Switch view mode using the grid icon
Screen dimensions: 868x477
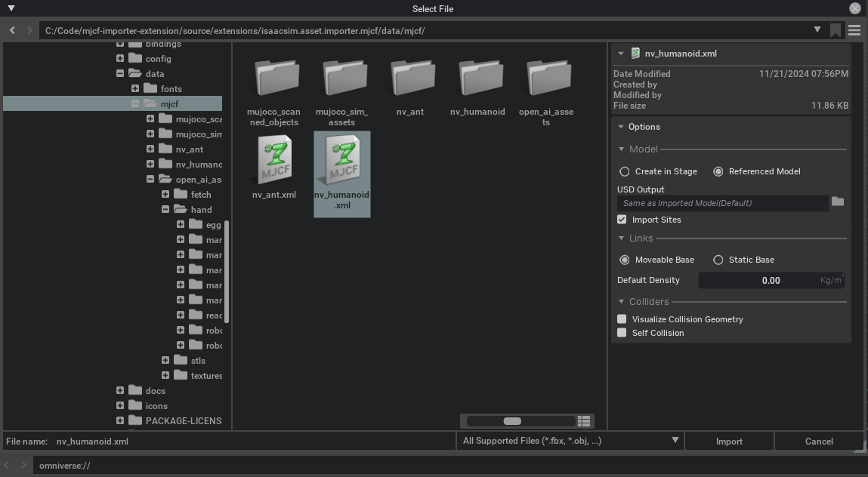coord(584,420)
